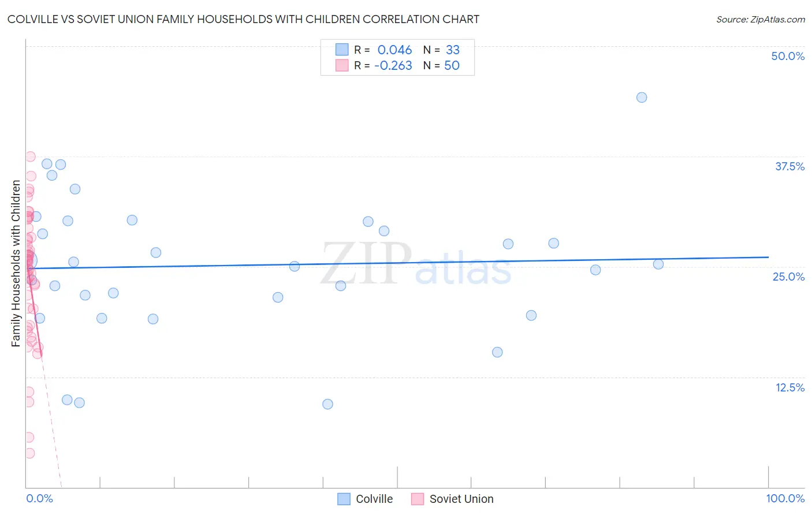Screen dimensions: 812x515
Task: Click the blue Colville swatch in bottom legend
Action: (344, 499)
